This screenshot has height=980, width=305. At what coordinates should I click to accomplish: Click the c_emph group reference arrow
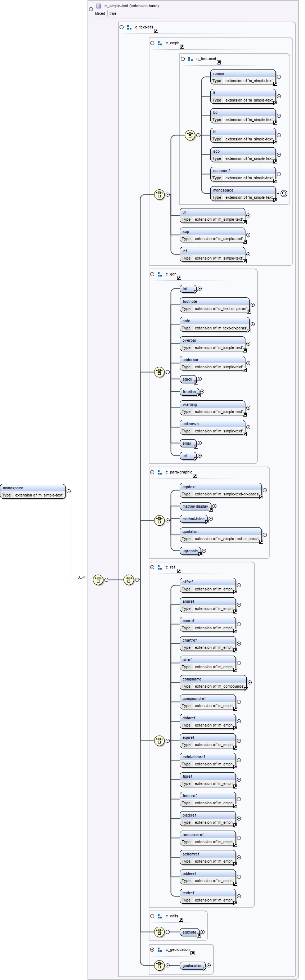(x=182, y=46)
